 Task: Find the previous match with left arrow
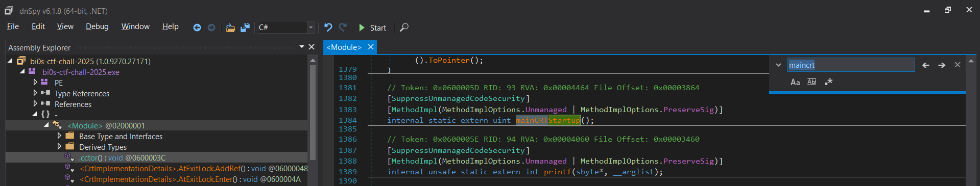(925, 65)
